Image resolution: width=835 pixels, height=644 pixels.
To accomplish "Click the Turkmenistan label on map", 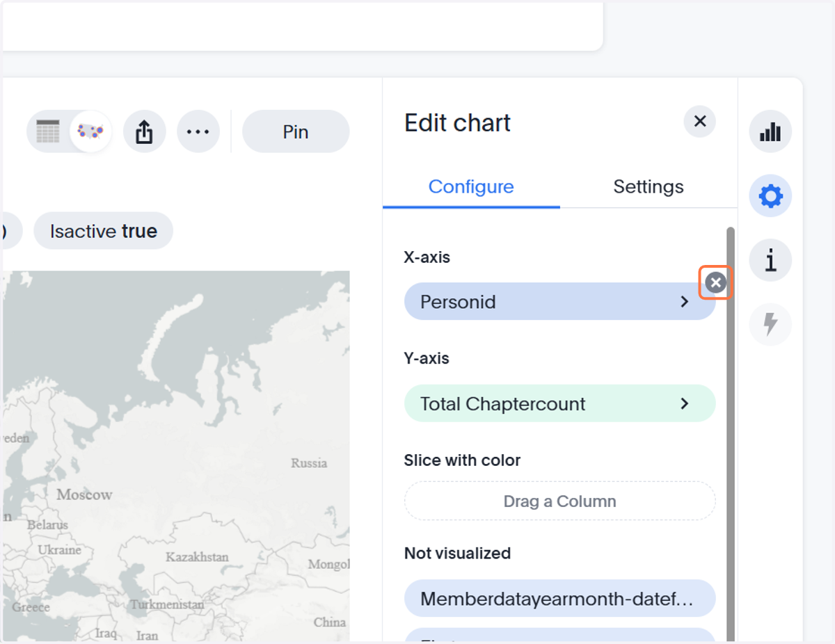I will point(167,604).
